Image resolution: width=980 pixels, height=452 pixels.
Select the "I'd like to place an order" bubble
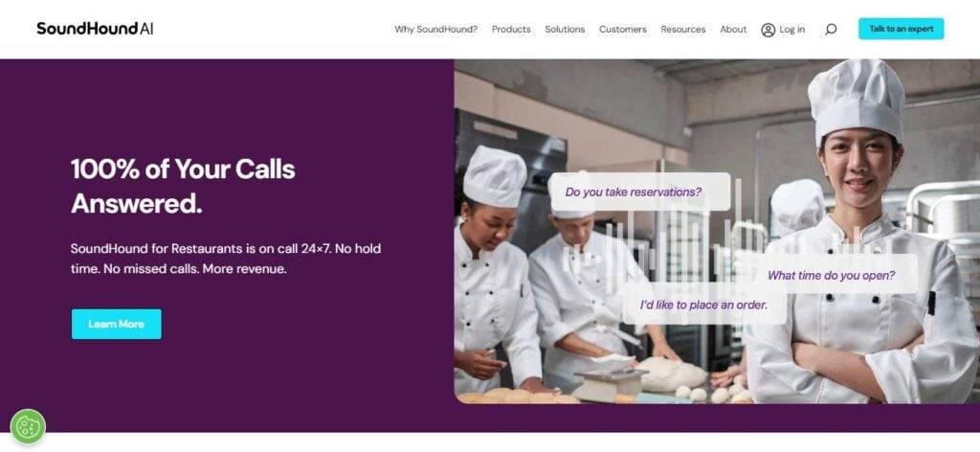[703, 305]
